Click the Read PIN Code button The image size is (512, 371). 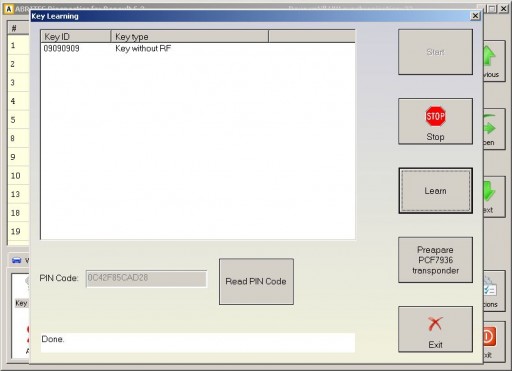pos(256,281)
